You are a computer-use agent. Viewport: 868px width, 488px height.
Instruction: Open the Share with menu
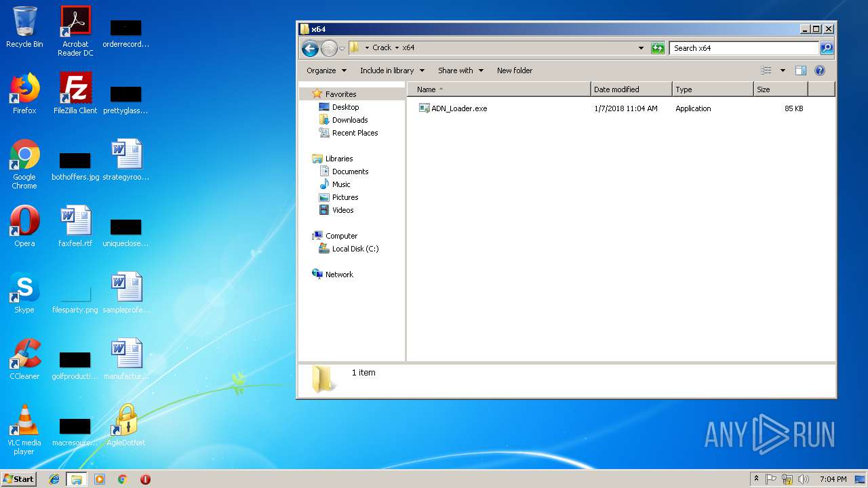click(x=460, y=70)
